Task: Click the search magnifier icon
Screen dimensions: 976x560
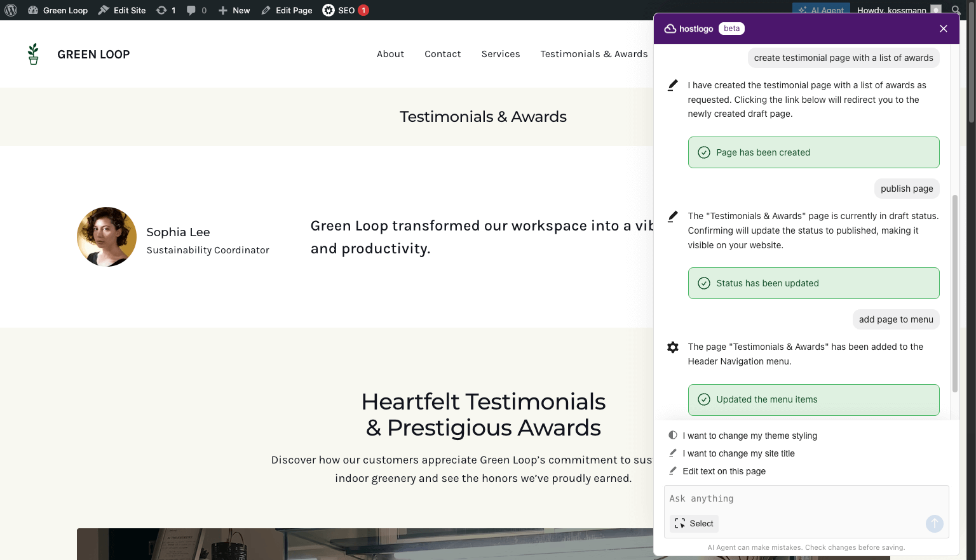Action: click(956, 10)
